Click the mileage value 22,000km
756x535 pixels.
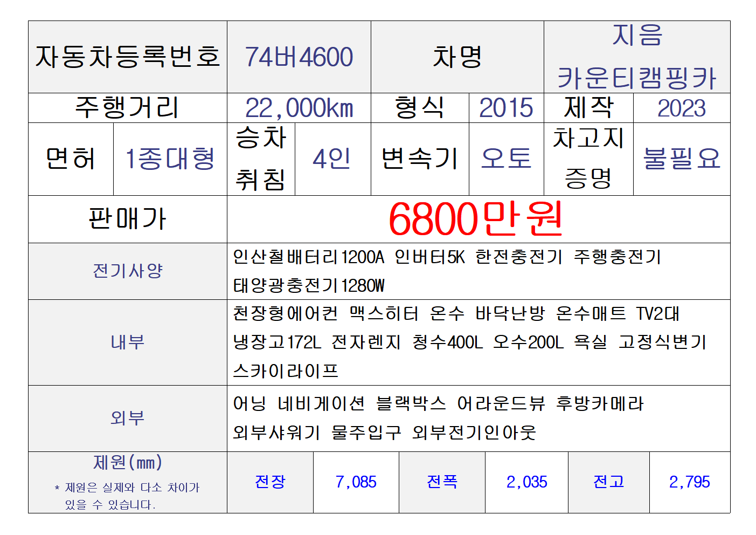coord(299,108)
